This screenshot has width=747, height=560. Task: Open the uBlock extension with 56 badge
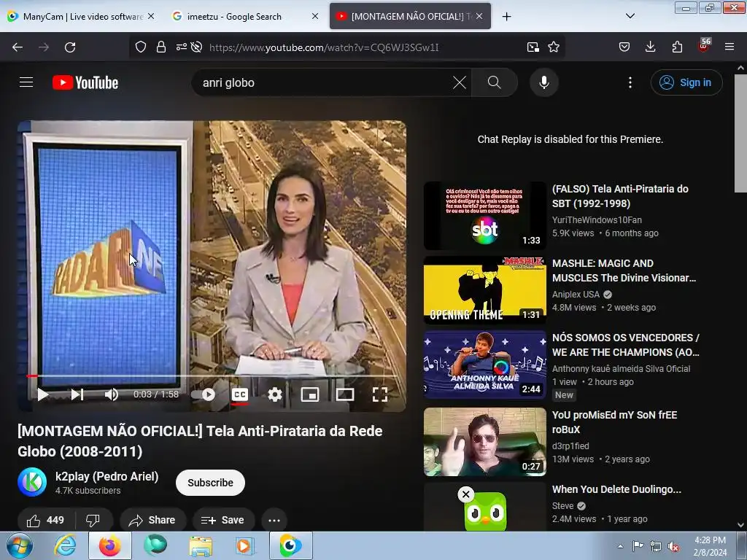704,46
